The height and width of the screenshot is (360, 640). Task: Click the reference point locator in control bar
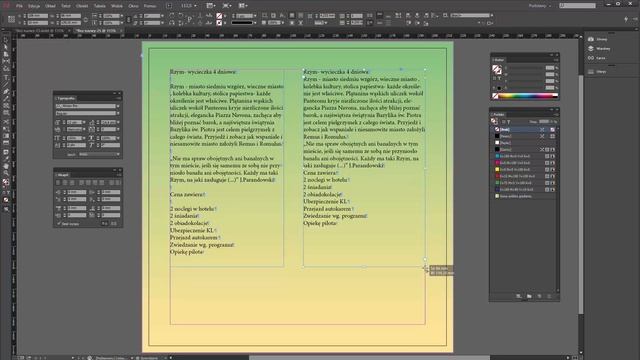coord(11,19)
